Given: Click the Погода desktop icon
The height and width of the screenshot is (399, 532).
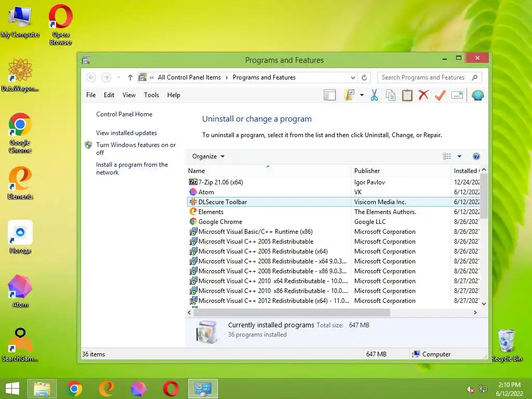Looking at the screenshot, I should 20,237.
